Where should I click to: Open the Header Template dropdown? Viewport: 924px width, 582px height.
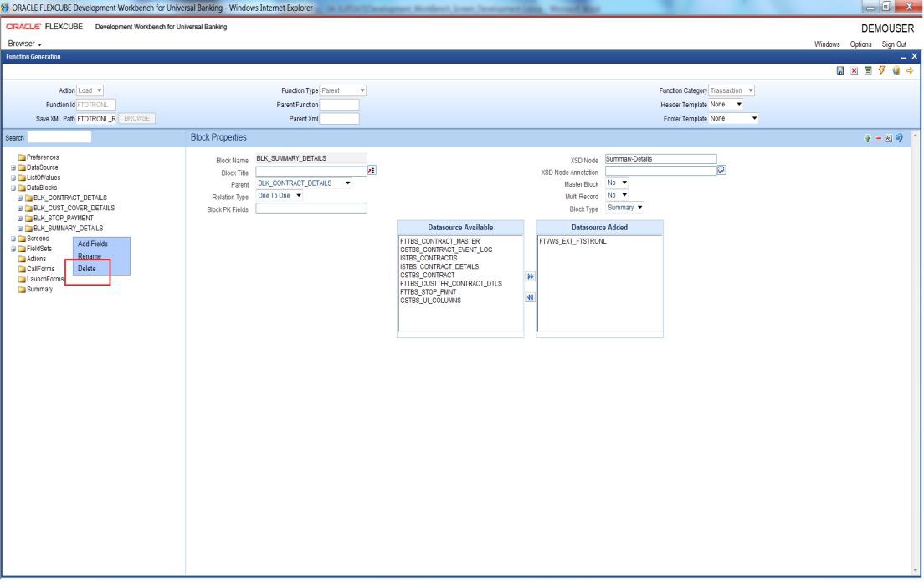(726, 105)
